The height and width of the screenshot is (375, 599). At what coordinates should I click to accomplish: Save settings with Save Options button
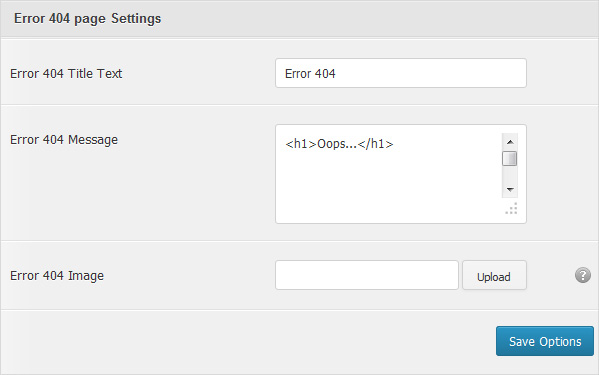pos(545,341)
